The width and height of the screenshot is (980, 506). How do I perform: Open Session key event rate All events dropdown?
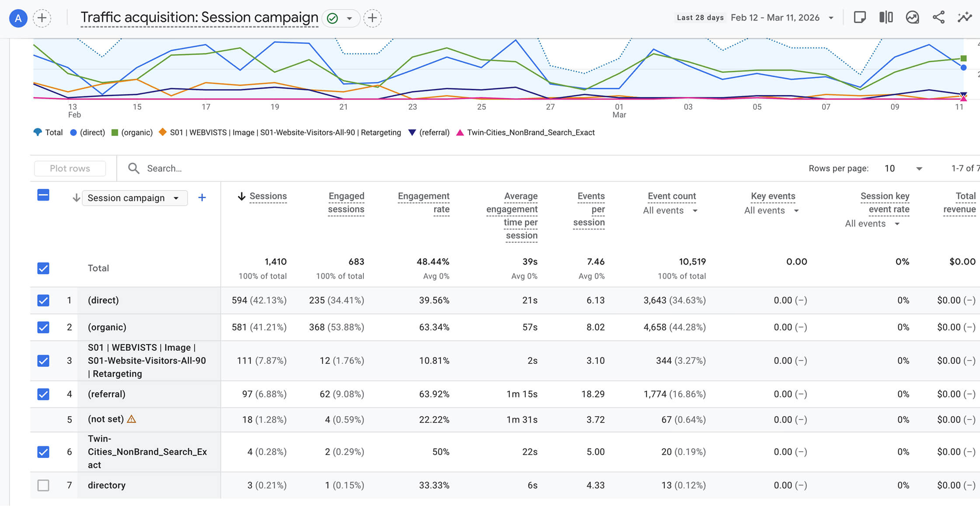(x=872, y=224)
